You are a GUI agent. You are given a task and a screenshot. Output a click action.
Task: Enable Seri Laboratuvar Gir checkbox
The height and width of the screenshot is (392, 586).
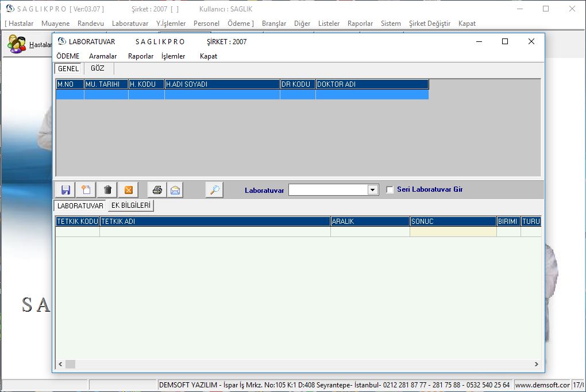pos(390,189)
